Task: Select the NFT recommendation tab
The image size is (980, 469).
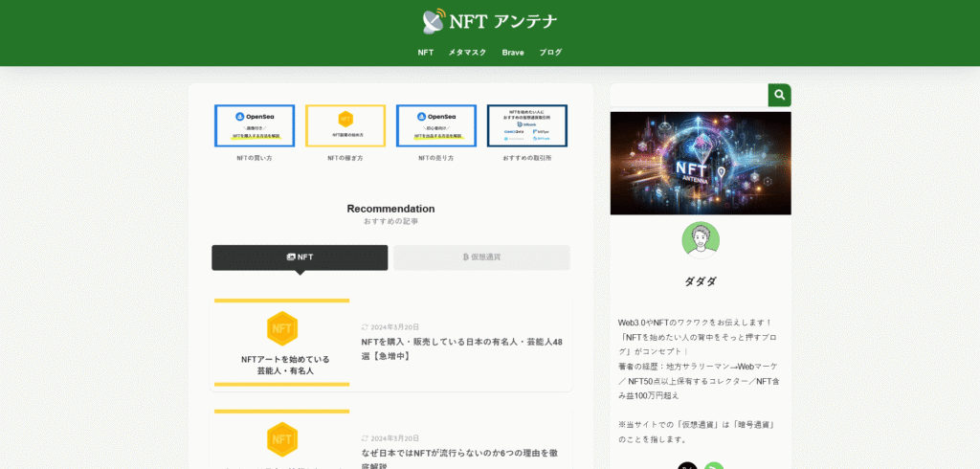Action: pyautogui.click(x=300, y=257)
